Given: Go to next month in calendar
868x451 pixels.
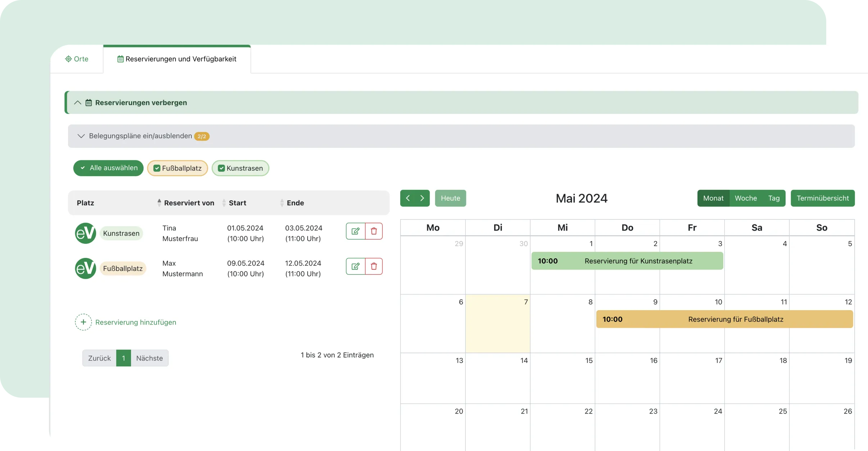Looking at the screenshot, I should point(422,198).
